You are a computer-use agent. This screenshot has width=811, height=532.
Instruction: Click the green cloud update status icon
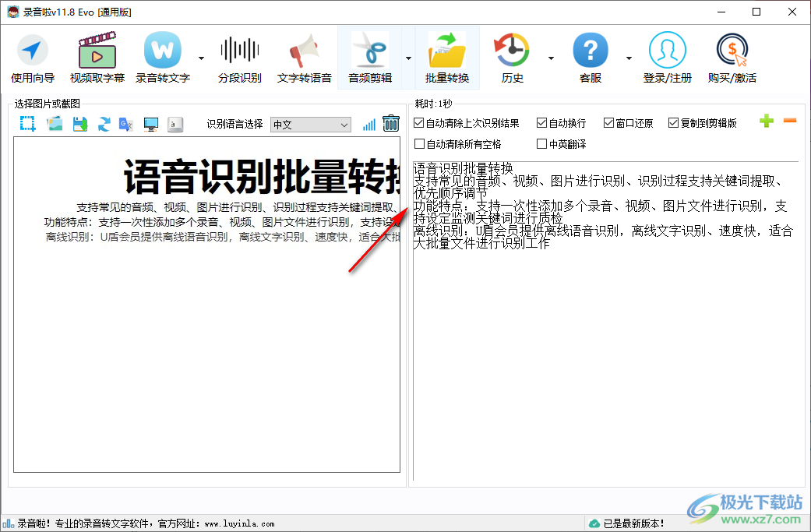[x=594, y=523]
